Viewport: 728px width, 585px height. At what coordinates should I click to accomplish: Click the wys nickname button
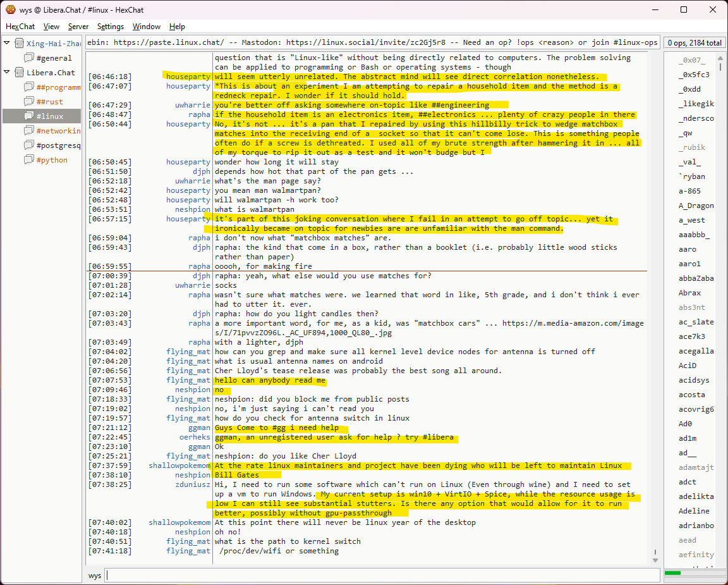pos(95,576)
